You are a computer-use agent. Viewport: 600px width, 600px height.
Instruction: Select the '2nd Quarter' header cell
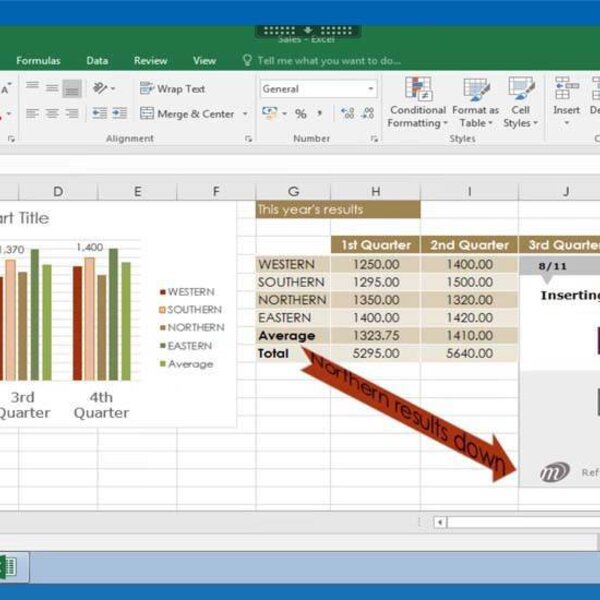[x=470, y=245]
